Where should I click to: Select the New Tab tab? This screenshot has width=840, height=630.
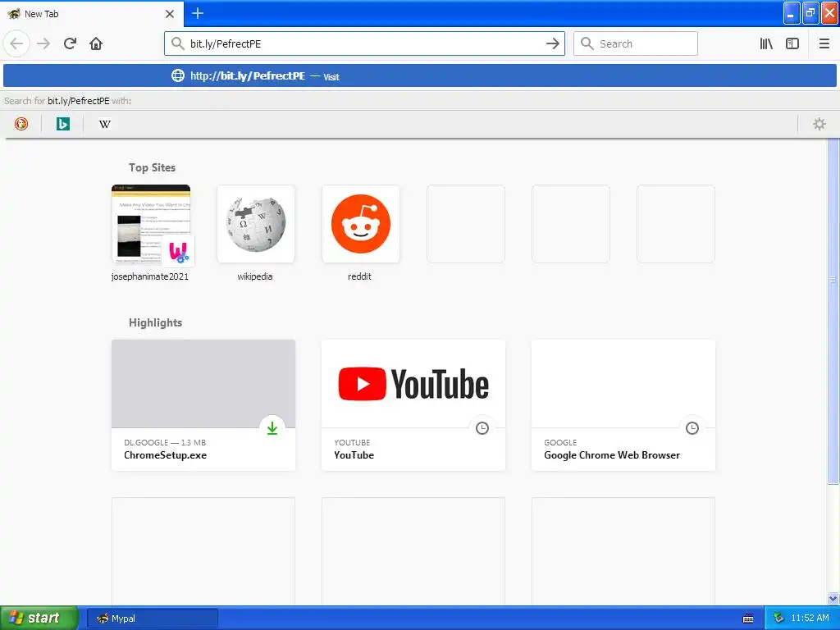click(x=92, y=14)
